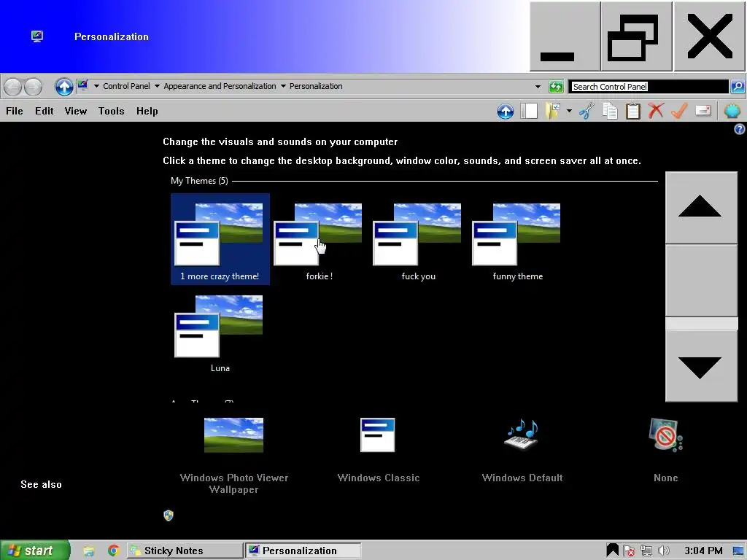Open the Tools menu
The height and width of the screenshot is (560, 747).
111,111
